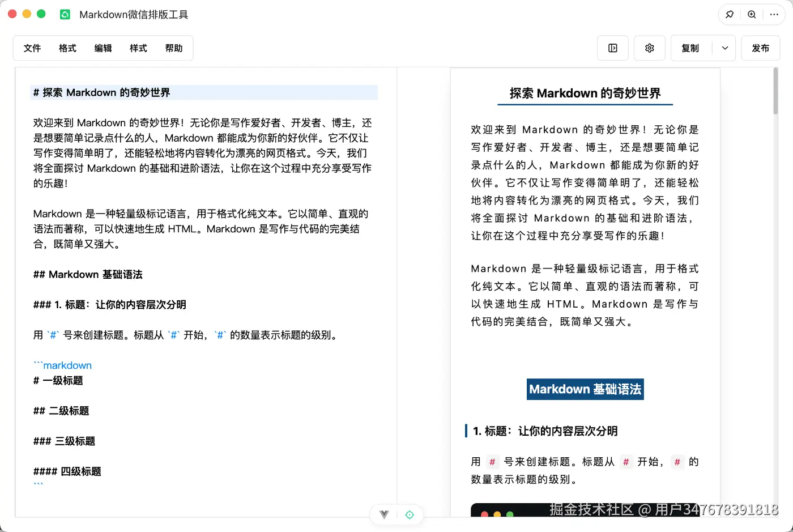Click the yellow minimize window button
This screenshot has height=532, width=793.
27,14
